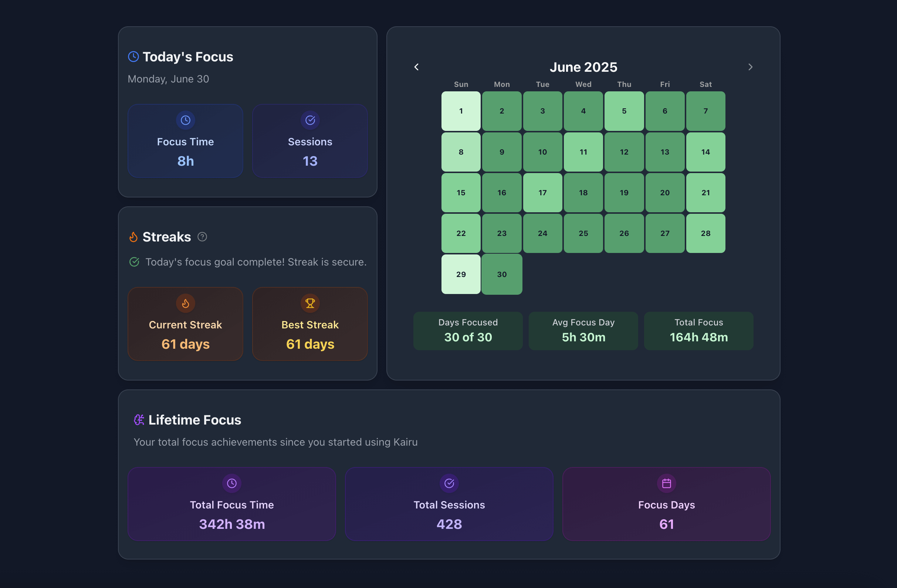Viewport: 897px width, 588px height.
Task: Click the clock icon in Focus Time card
Action: [x=186, y=120]
